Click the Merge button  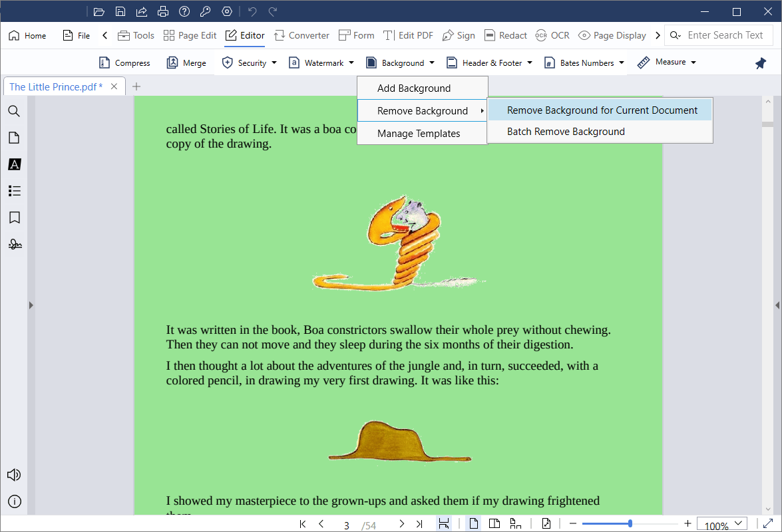tap(186, 63)
